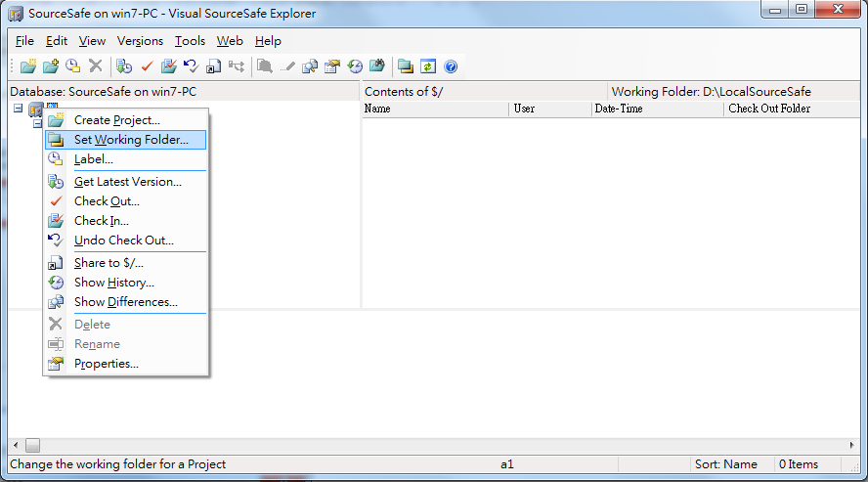Click the Check In toolbar icon
The image size is (868, 482).
[168, 66]
